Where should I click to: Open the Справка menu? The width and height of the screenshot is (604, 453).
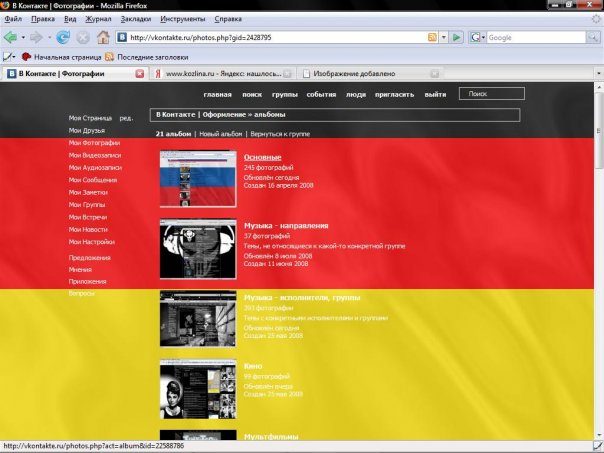pyautogui.click(x=228, y=19)
